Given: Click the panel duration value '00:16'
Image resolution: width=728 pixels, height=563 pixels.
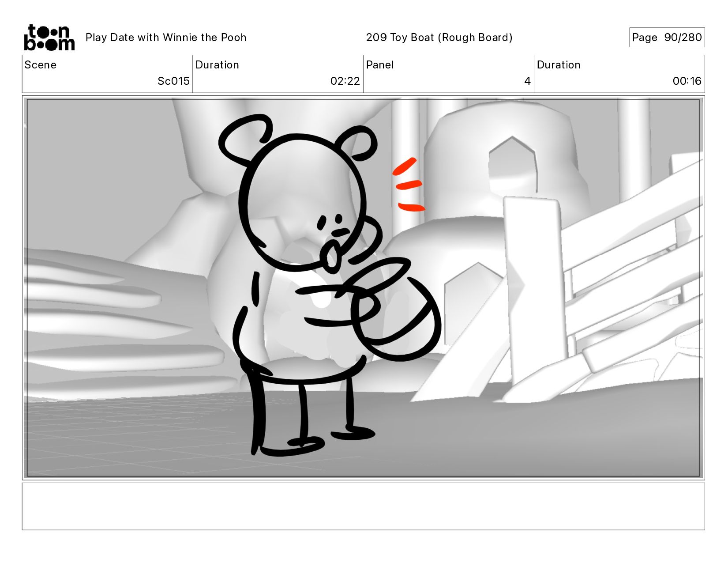Looking at the screenshot, I should pyautogui.click(x=687, y=81).
